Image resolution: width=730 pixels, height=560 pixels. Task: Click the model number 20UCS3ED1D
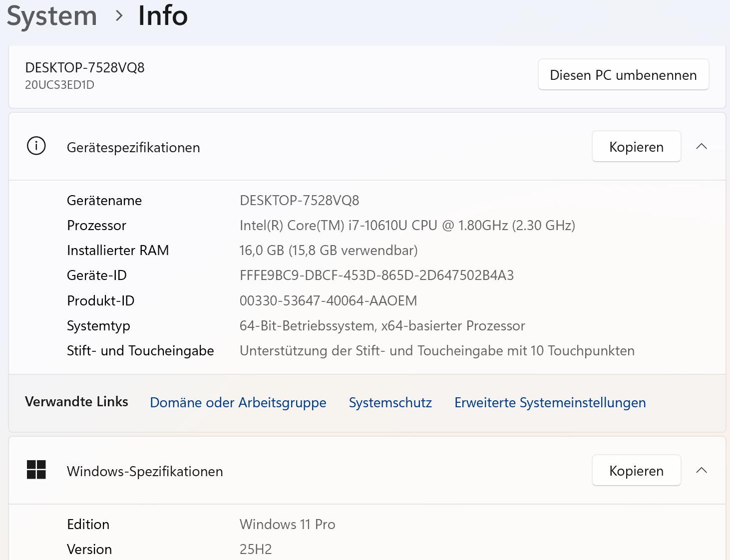[x=60, y=85]
